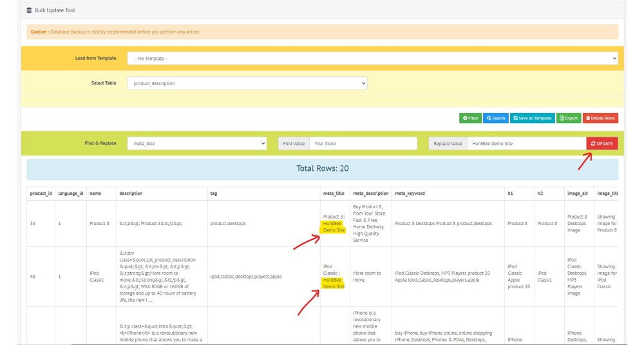Click h1 cell 'iPod Classic Apple product 20'
644x345 pixels.
point(518,277)
